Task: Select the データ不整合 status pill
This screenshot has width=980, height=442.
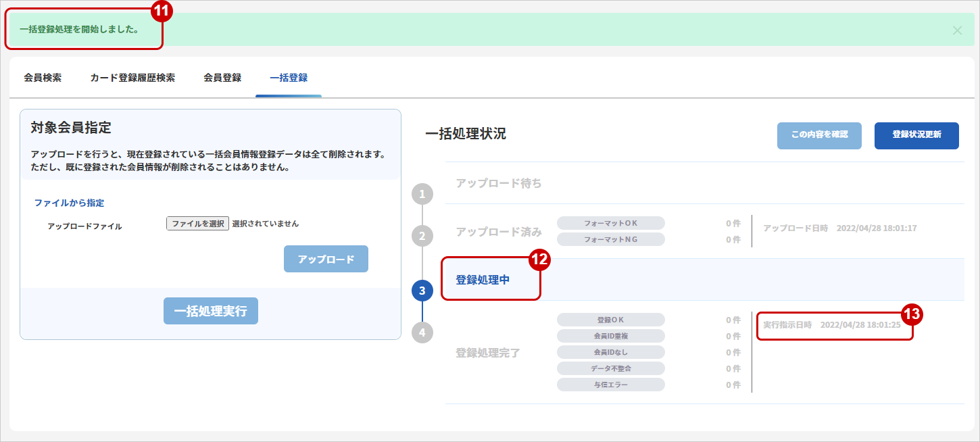Action: 611,368
